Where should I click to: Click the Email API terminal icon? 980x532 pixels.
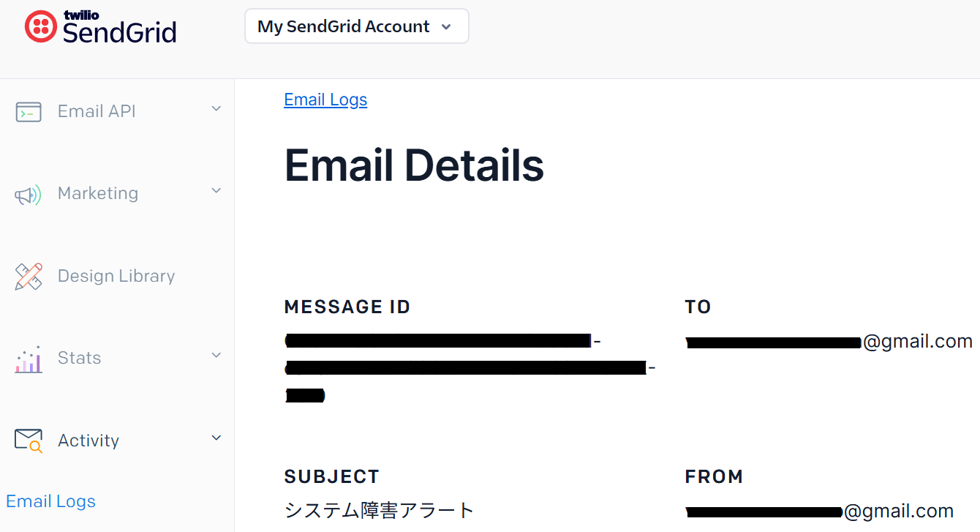pyautogui.click(x=29, y=112)
